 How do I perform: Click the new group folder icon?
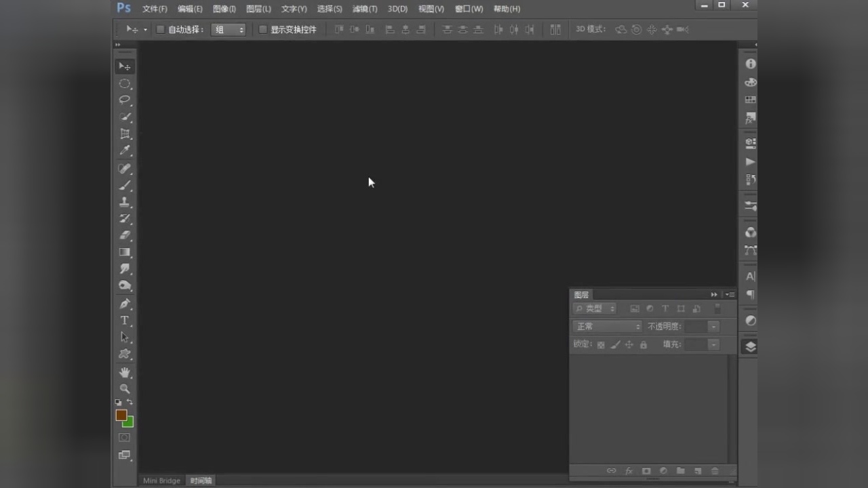(681, 470)
